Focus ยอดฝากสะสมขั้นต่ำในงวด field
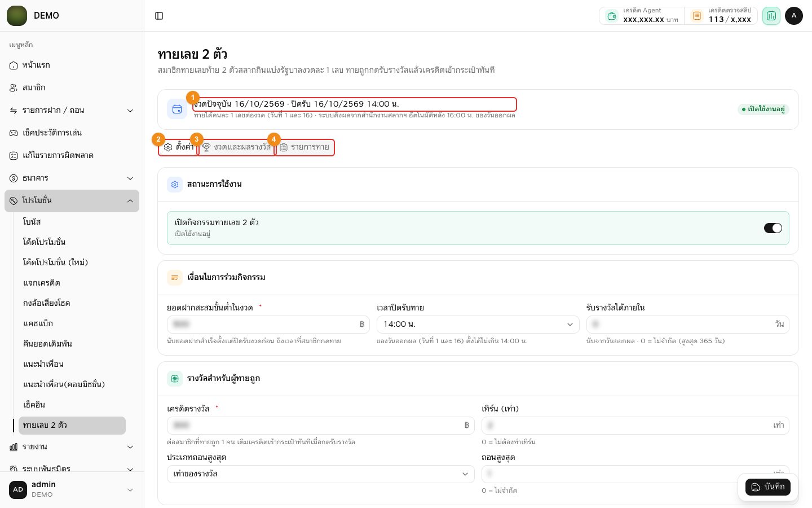The height and width of the screenshot is (508, 812). coord(268,325)
